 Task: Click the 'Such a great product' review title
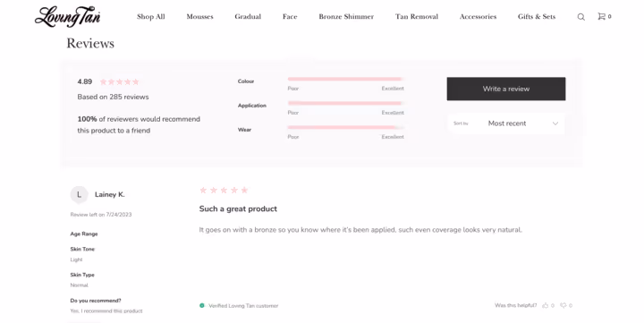tap(238, 208)
